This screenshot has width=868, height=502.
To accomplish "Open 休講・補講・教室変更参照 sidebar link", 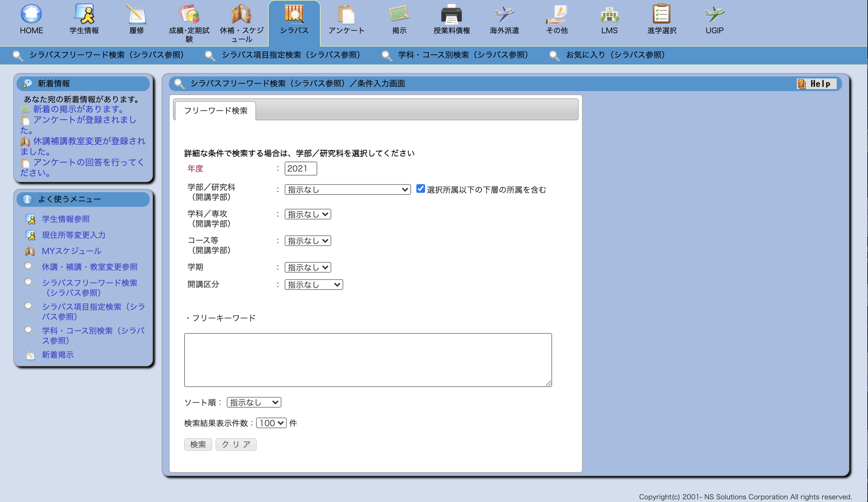I will pyautogui.click(x=89, y=267).
